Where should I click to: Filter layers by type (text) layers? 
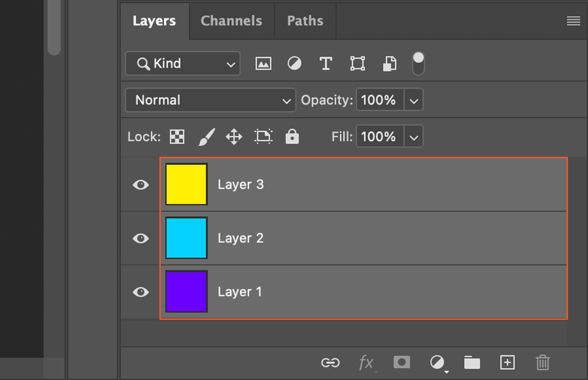[326, 64]
